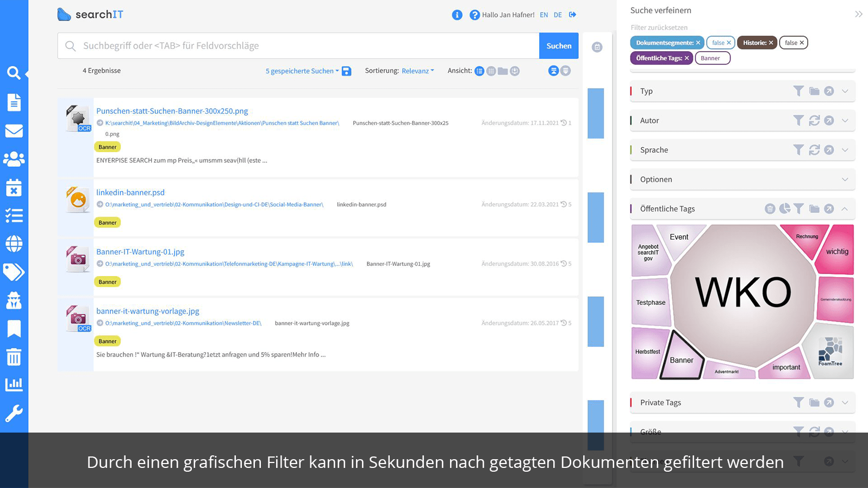Open the documents icon in the sidebar
The height and width of the screenshot is (488, 868).
[14, 102]
